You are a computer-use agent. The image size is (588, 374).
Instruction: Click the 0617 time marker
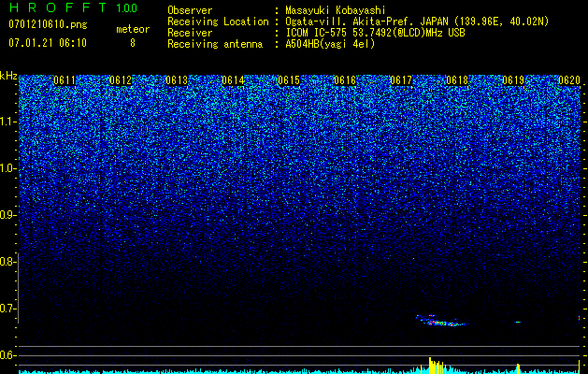point(401,80)
